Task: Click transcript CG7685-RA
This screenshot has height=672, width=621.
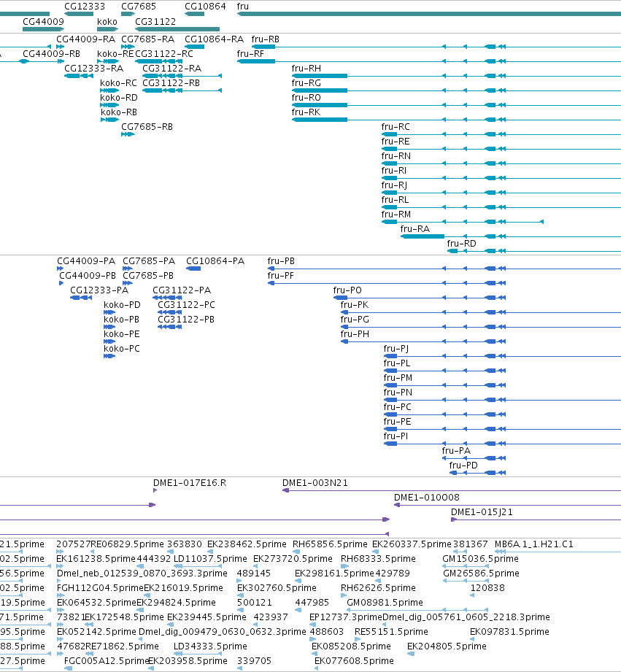Action: (148, 39)
